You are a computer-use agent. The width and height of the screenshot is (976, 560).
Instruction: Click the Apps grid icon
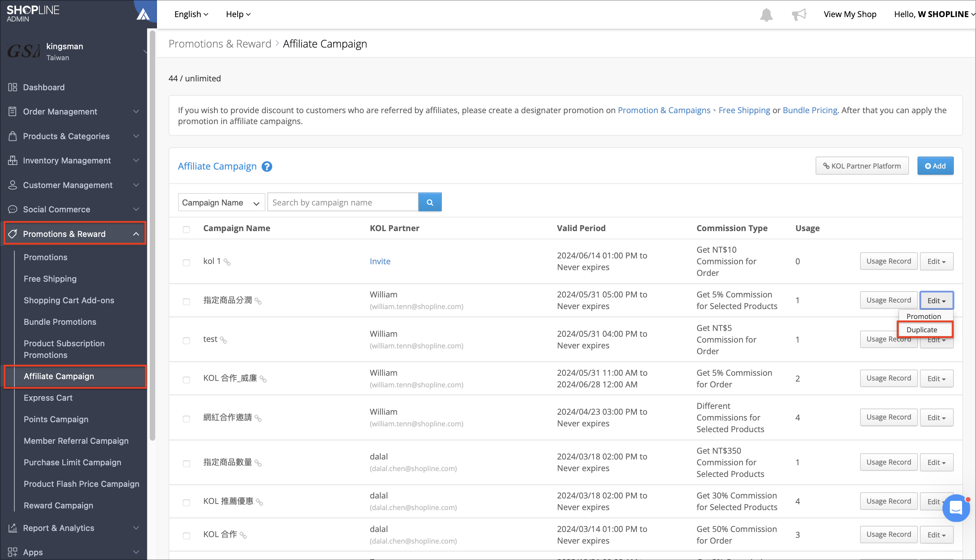click(13, 552)
